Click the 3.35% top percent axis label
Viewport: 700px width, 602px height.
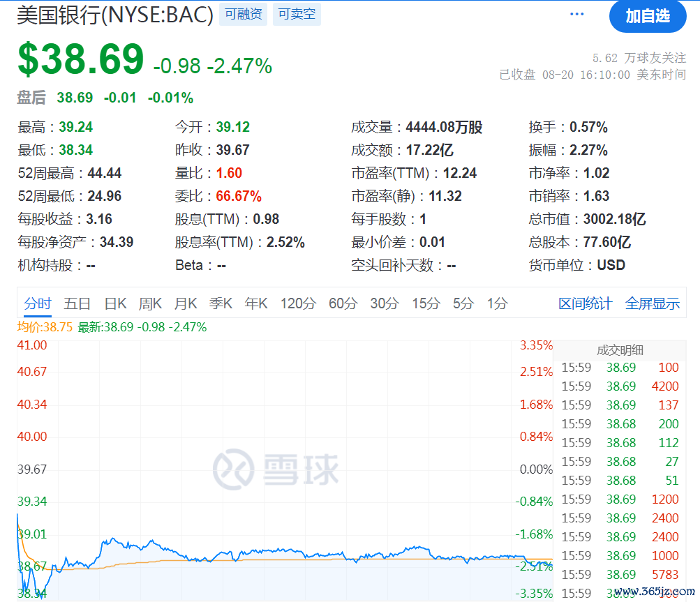pos(536,345)
